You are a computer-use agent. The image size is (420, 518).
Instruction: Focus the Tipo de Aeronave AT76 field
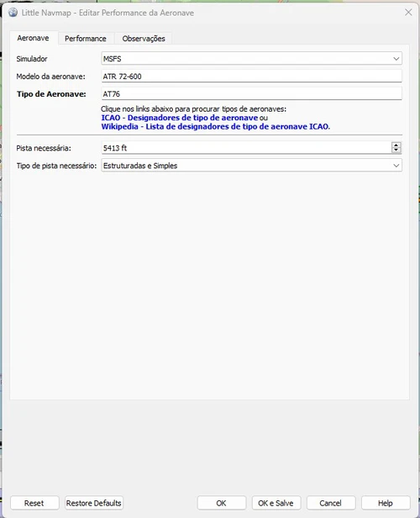pos(251,94)
